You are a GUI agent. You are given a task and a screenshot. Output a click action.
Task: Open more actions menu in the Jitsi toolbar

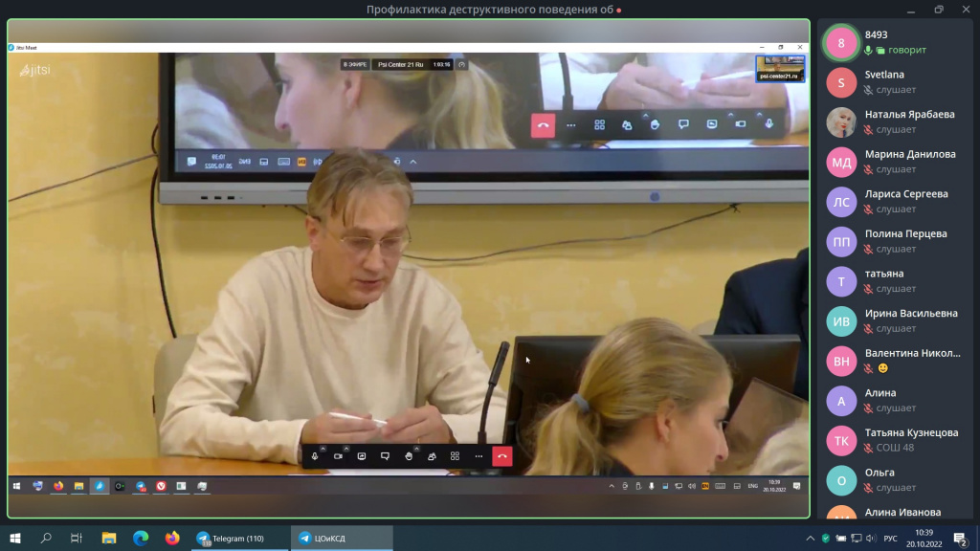point(479,456)
